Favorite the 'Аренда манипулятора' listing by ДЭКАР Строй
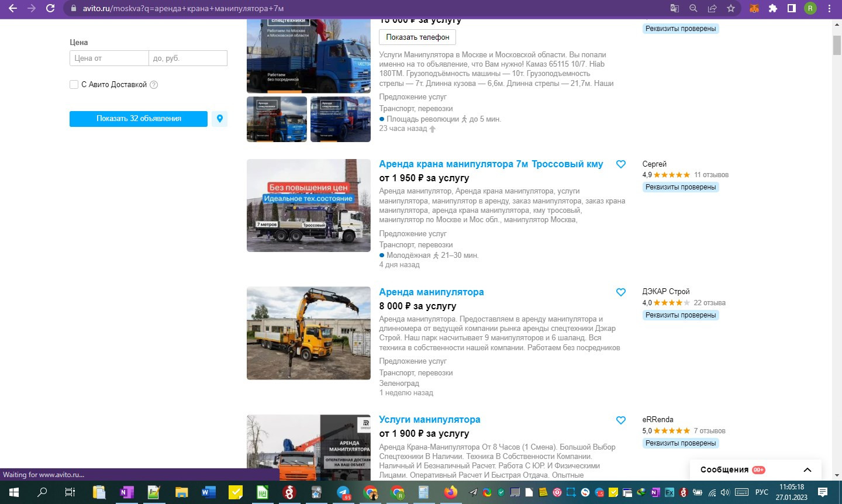The width and height of the screenshot is (842, 504). (x=621, y=292)
